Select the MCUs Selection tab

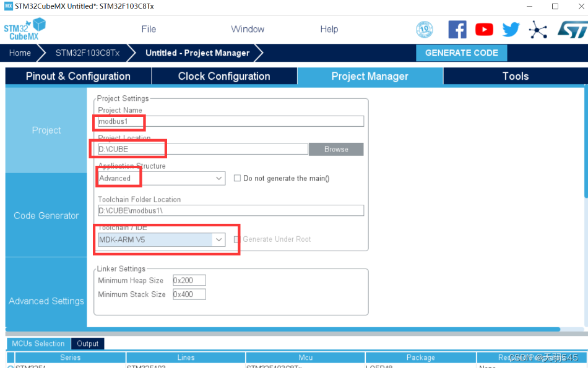tap(38, 344)
